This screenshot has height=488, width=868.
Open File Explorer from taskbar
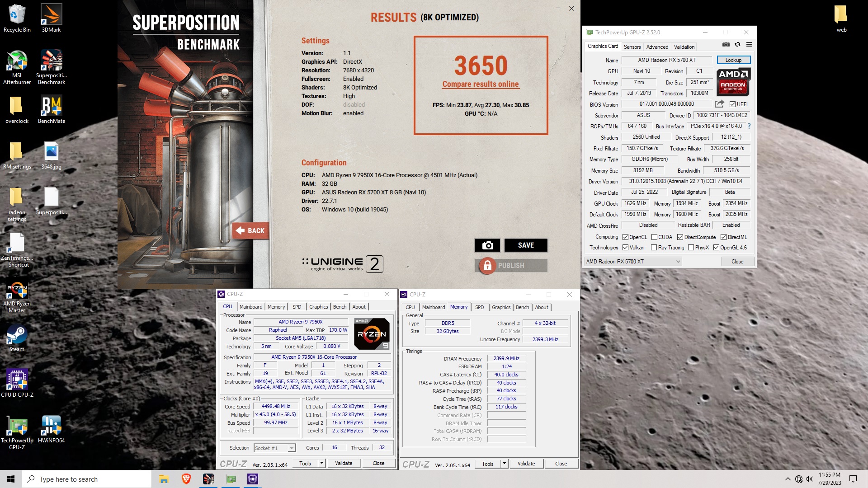(x=164, y=479)
